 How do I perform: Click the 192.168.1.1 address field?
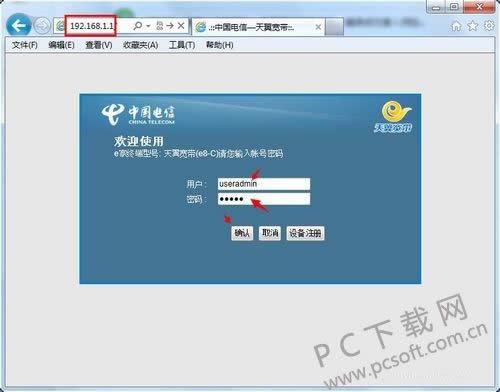[x=91, y=26]
